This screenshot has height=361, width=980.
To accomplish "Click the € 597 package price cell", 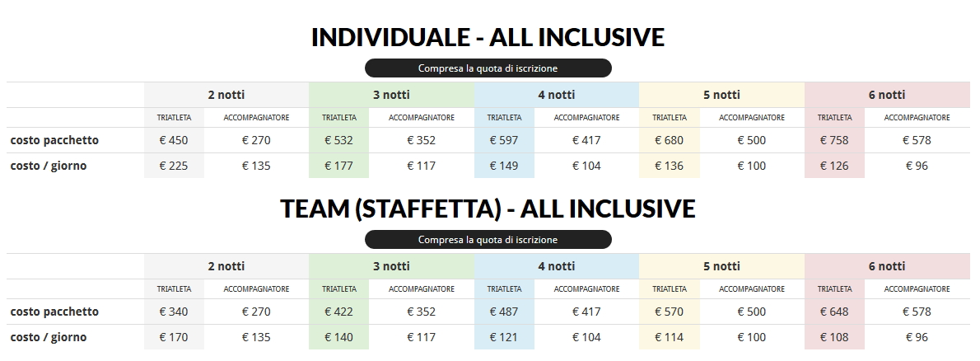I will click(x=504, y=140).
